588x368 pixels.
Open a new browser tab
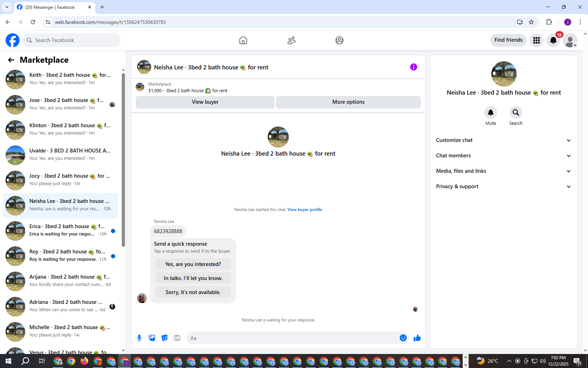pos(102,7)
